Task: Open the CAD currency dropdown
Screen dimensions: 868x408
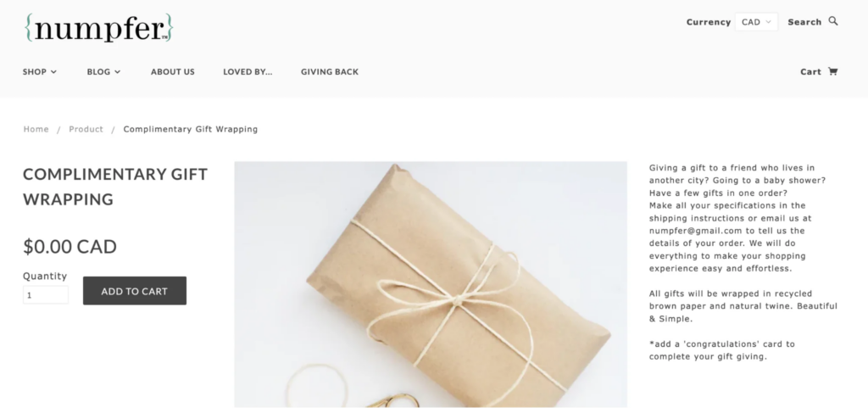Action: [756, 22]
